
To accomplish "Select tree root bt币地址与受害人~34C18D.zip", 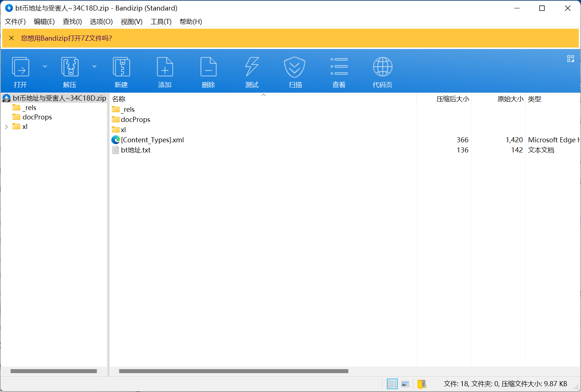I will [x=60, y=98].
